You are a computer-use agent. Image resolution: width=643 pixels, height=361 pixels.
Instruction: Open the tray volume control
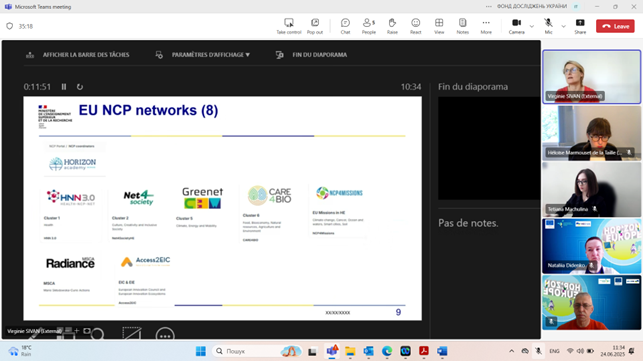point(580,351)
